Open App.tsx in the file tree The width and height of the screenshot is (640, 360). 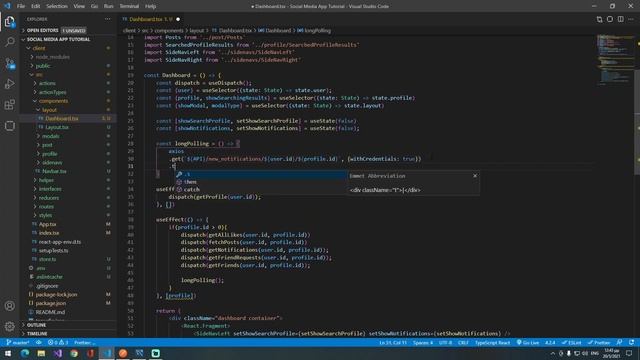(47, 224)
